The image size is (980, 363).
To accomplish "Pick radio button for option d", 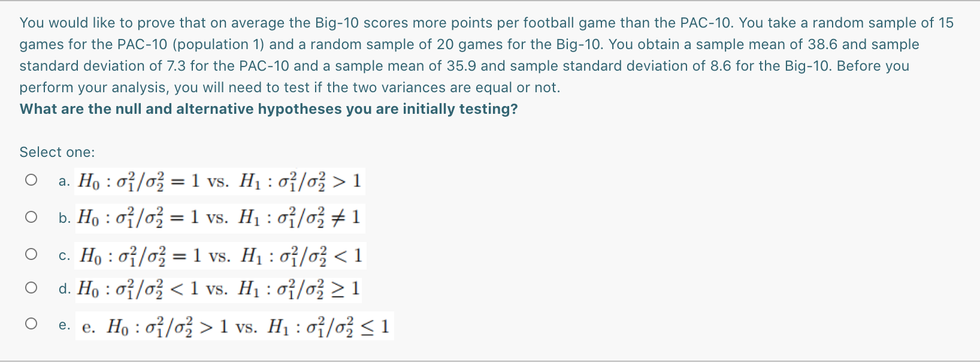I will click(x=31, y=288).
